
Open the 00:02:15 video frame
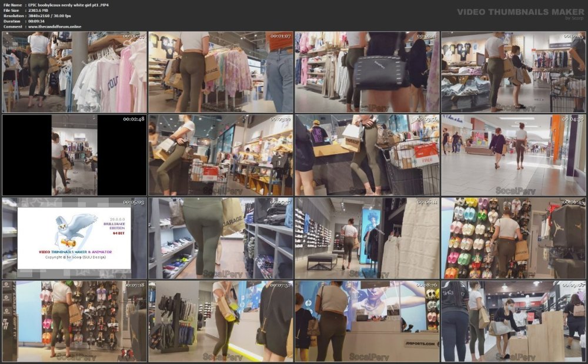tap(513, 72)
